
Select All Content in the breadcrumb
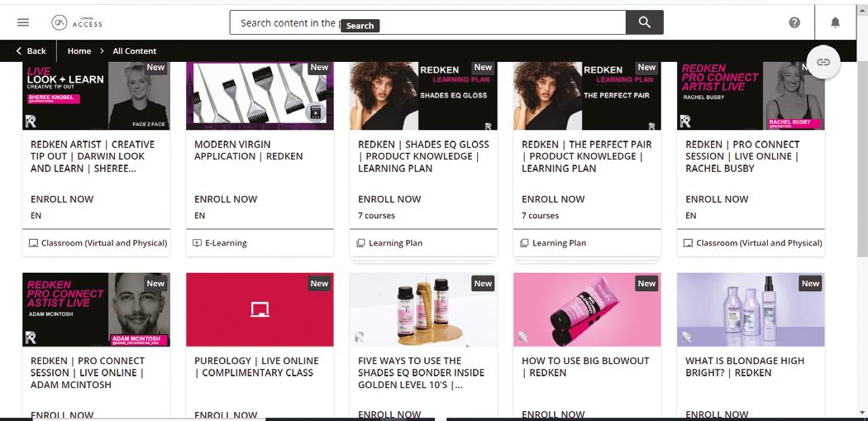click(135, 51)
